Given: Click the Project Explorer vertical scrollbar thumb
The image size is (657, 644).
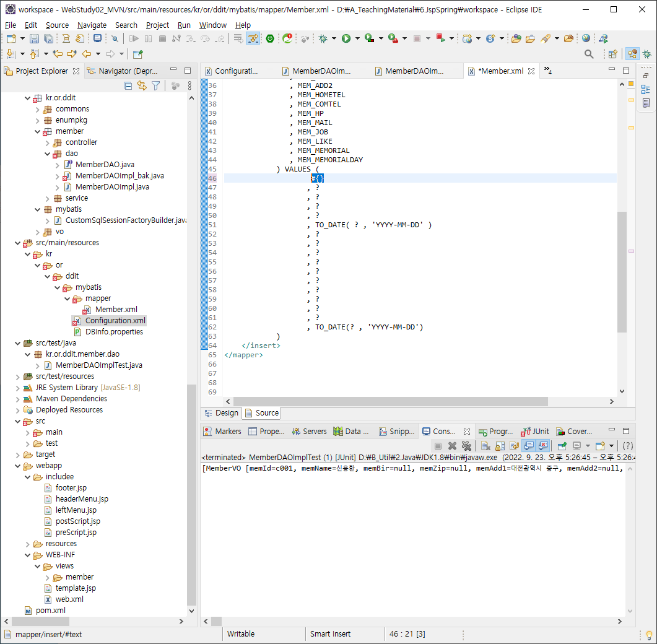Looking at the screenshot, I should 191,495.
